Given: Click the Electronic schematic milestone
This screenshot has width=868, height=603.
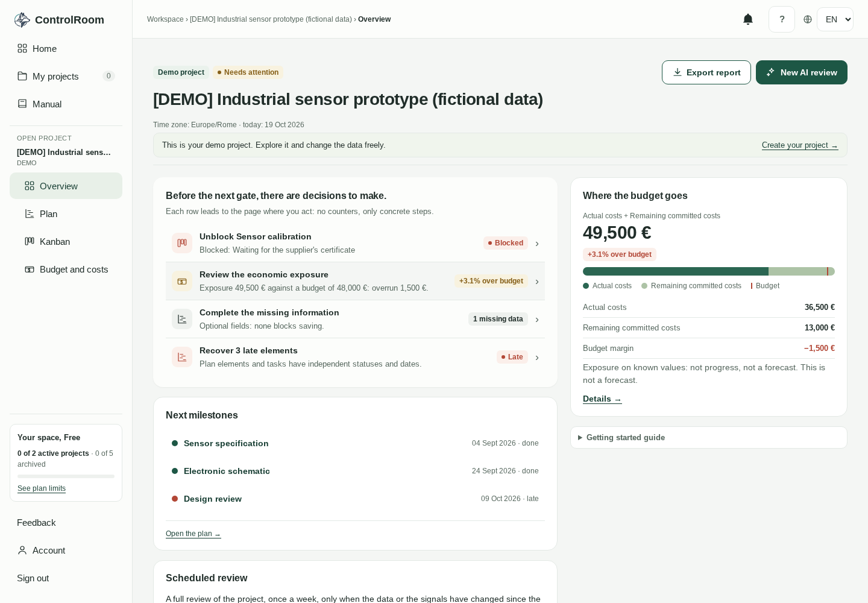Looking at the screenshot, I should click(355, 471).
